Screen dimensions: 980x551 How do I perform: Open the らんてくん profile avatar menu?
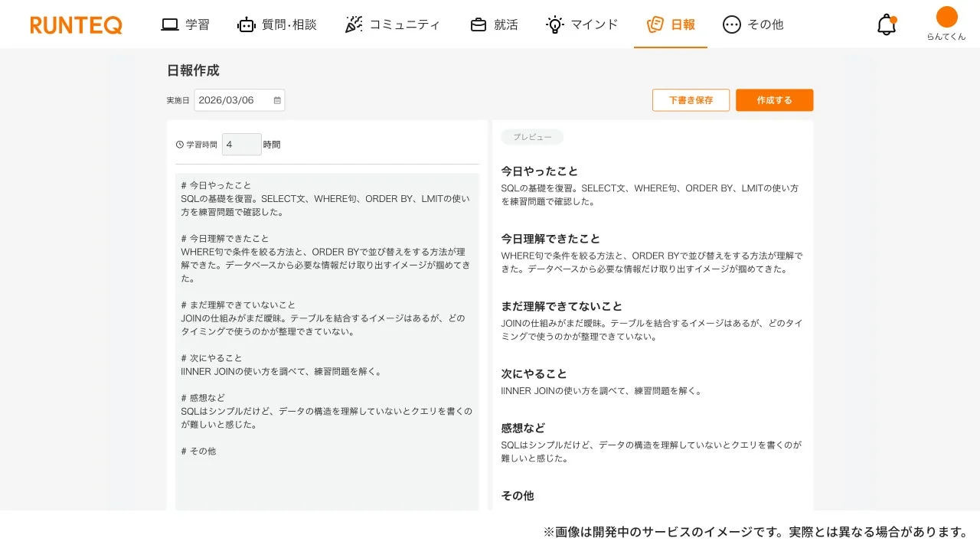coord(947,17)
